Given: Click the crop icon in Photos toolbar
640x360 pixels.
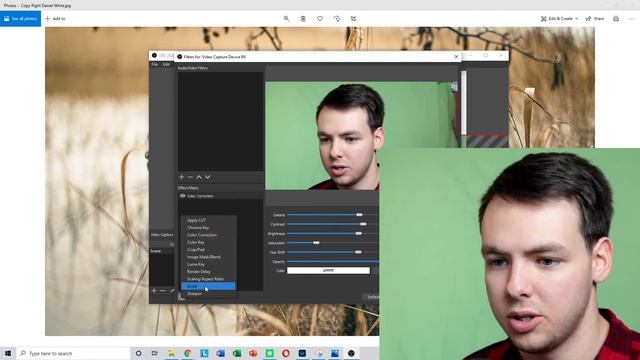Looking at the screenshot, I should coord(353,19).
